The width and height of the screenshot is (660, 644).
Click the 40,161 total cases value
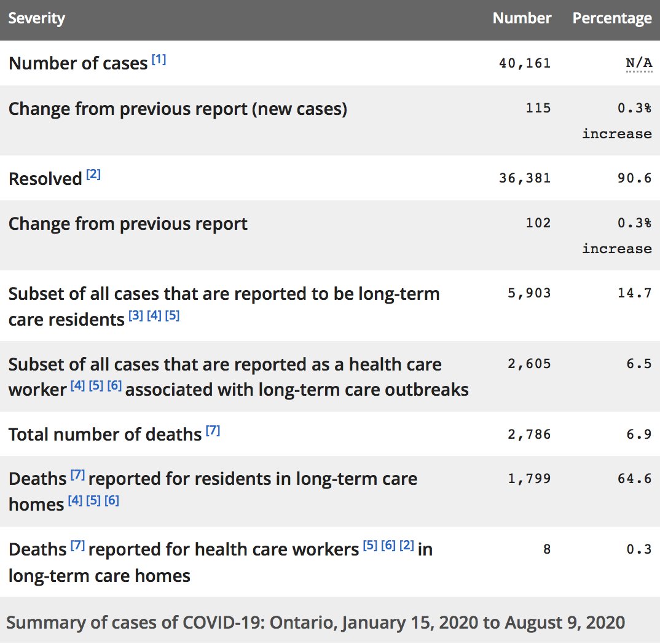(525, 63)
